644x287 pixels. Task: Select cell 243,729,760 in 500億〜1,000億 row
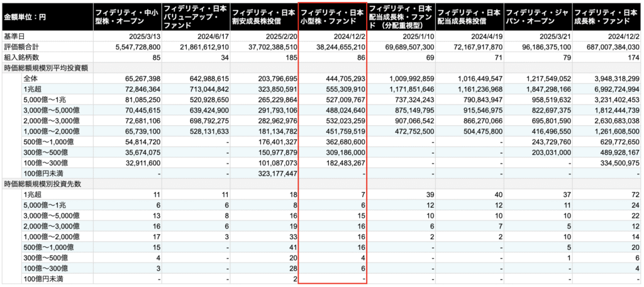[x=551, y=142]
